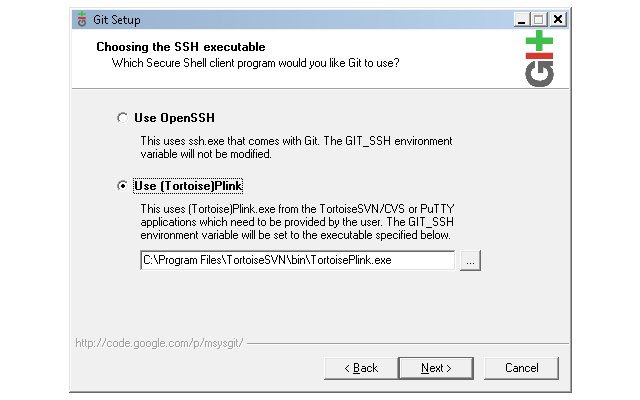Cancel the Git installation
This screenshot has width=640, height=400.
[x=521, y=368]
